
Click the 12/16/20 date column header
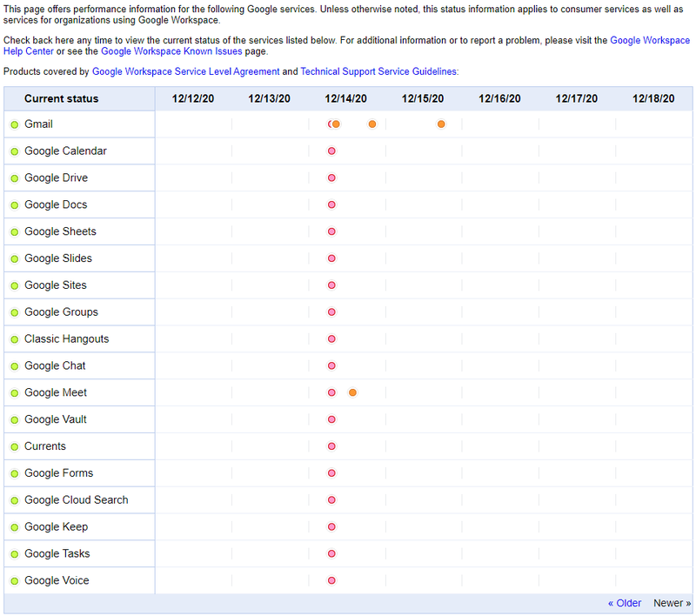[499, 99]
